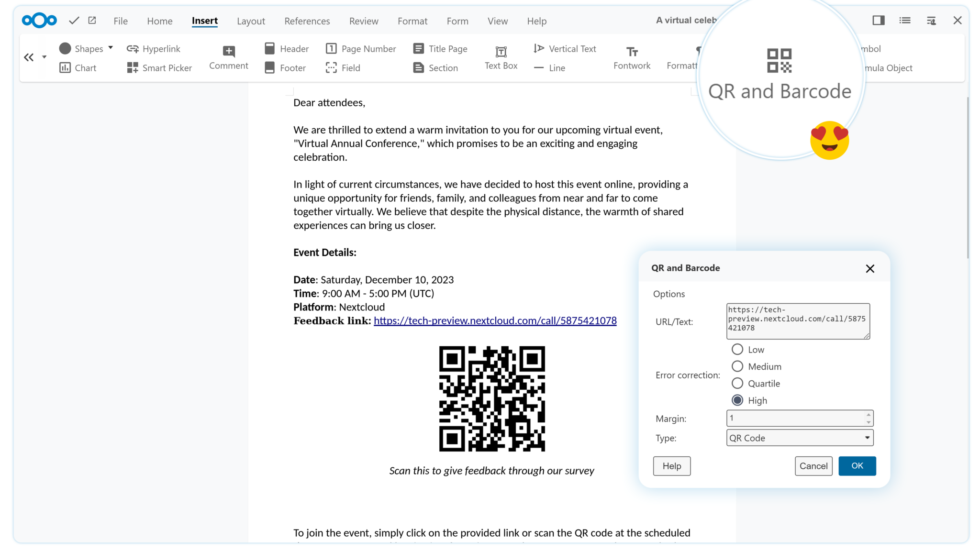The image size is (980, 551).
Task: Insert a Text Box
Action: point(500,57)
